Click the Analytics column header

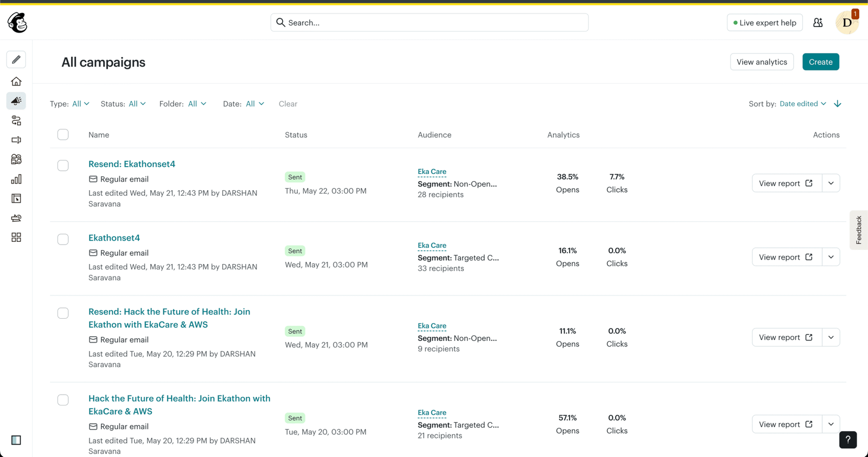pos(563,135)
